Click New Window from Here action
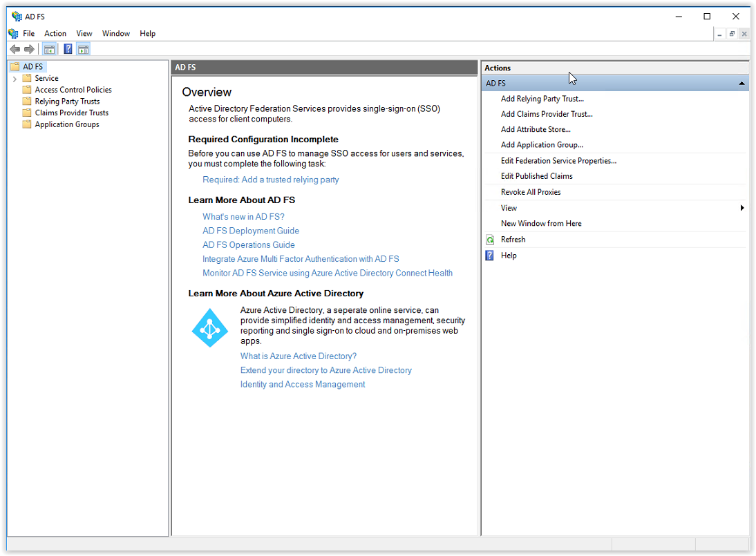The image size is (756, 556). 541,224
